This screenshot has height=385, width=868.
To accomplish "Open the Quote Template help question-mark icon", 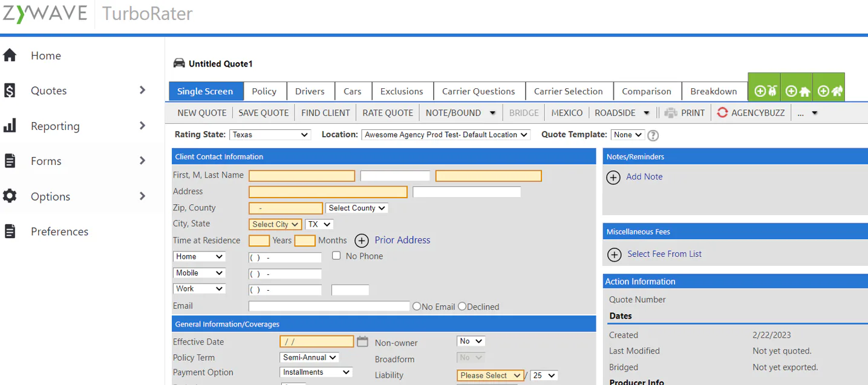I will tap(653, 135).
